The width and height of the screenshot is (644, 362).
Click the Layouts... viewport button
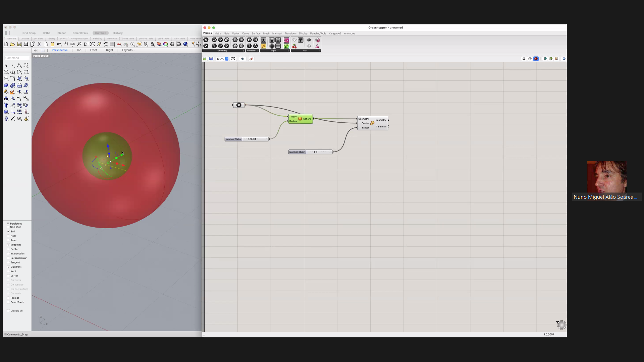pyautogui.click(x=128, y=50)
